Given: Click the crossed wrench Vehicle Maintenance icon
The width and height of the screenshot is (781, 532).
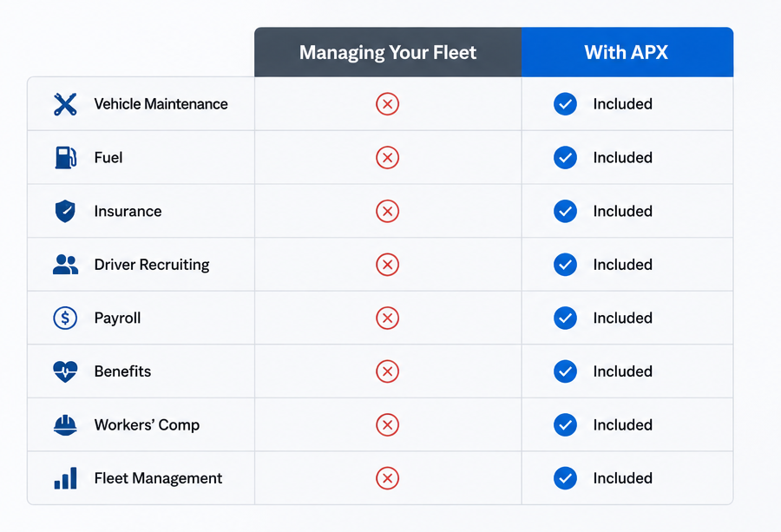Looking at the screenshot, I should tap(65, 104).
